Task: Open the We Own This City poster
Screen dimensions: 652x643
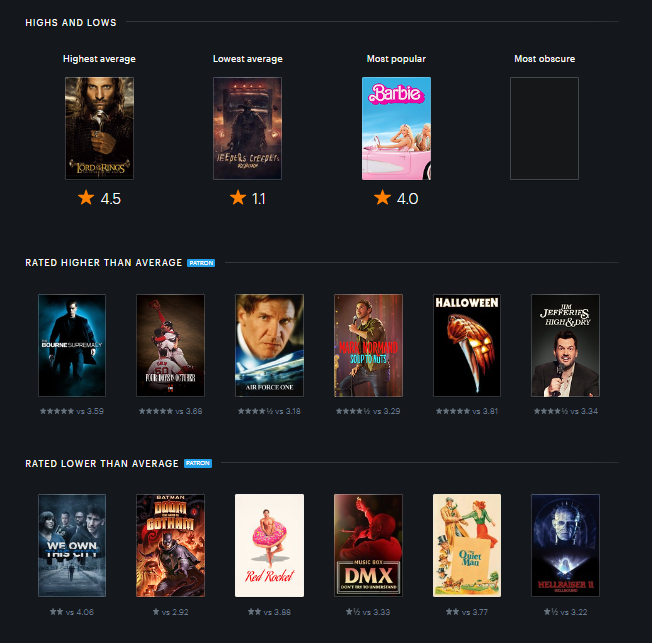Action: click(72, 546)
